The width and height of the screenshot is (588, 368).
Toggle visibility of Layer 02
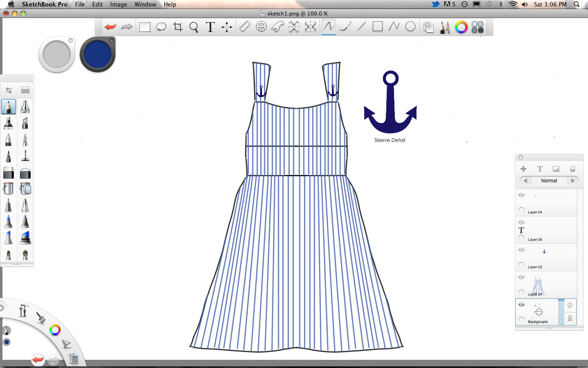521,250
